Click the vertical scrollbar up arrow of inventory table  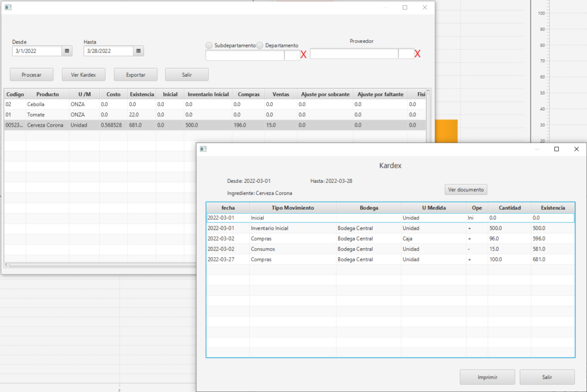[x=428, y=91]
